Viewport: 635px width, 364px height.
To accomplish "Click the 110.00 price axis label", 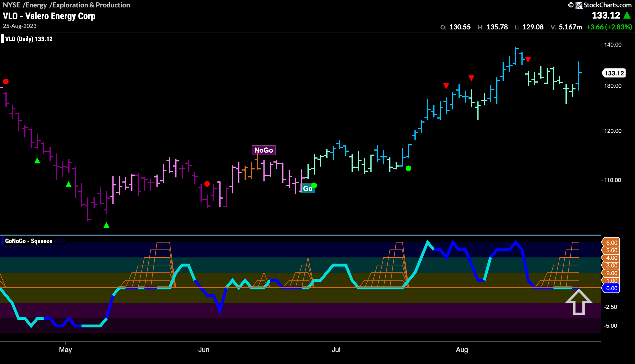I will (613, 180).
